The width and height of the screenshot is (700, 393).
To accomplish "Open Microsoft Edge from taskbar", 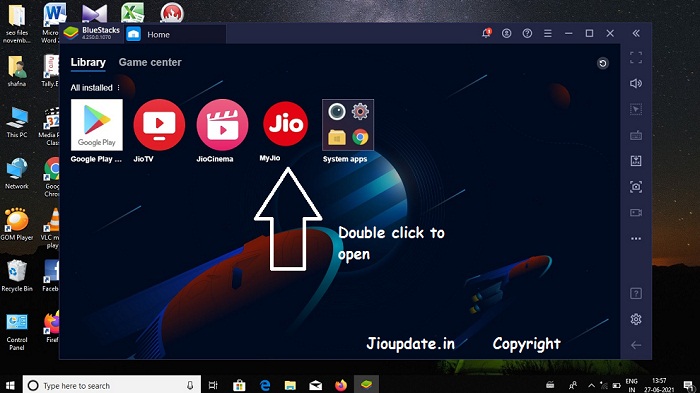I will tap(265, 385).
